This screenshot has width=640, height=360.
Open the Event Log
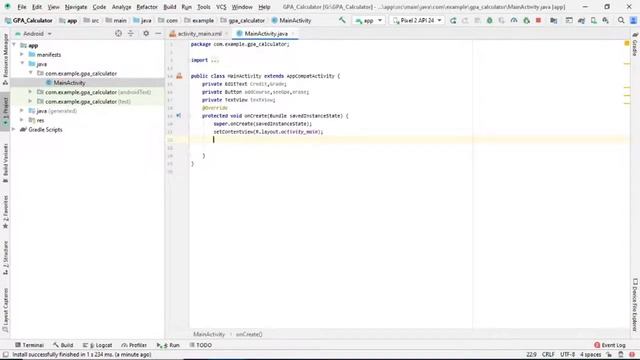(x=609, y=345)
